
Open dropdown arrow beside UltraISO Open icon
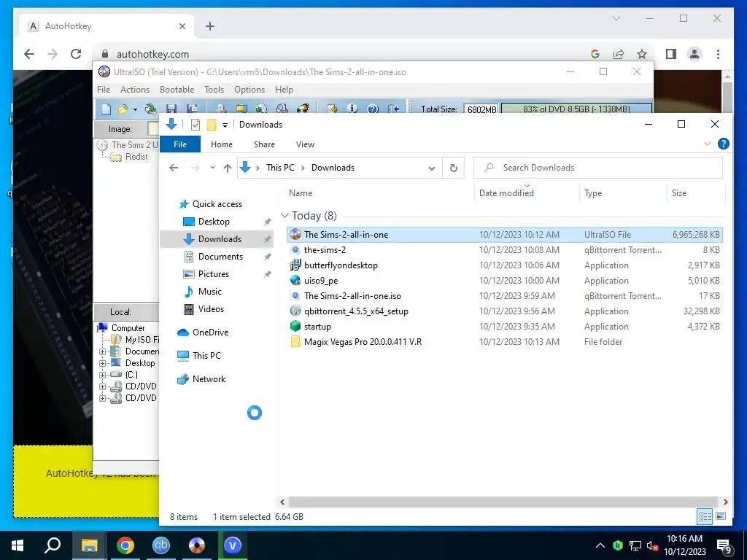click(x=135, y=109)
